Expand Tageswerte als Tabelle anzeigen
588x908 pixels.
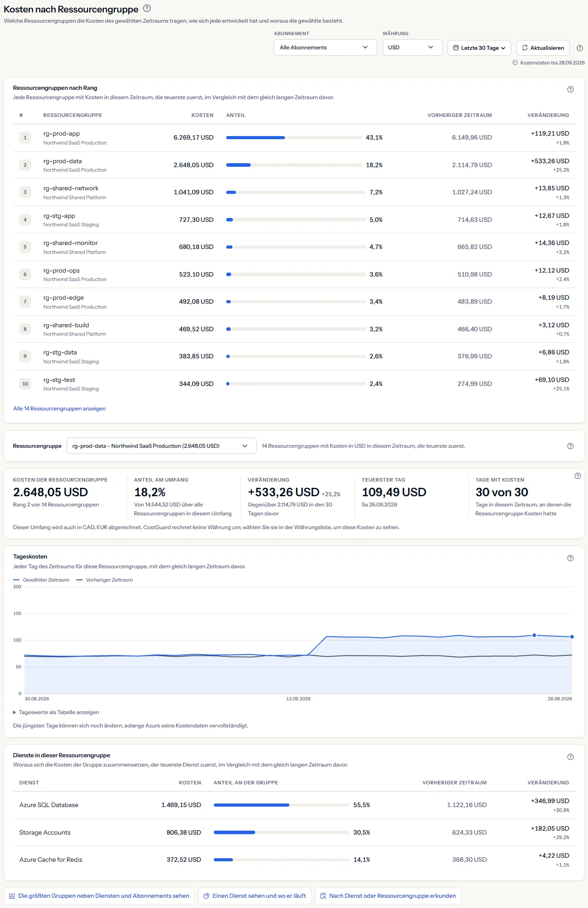pos(56,712)
